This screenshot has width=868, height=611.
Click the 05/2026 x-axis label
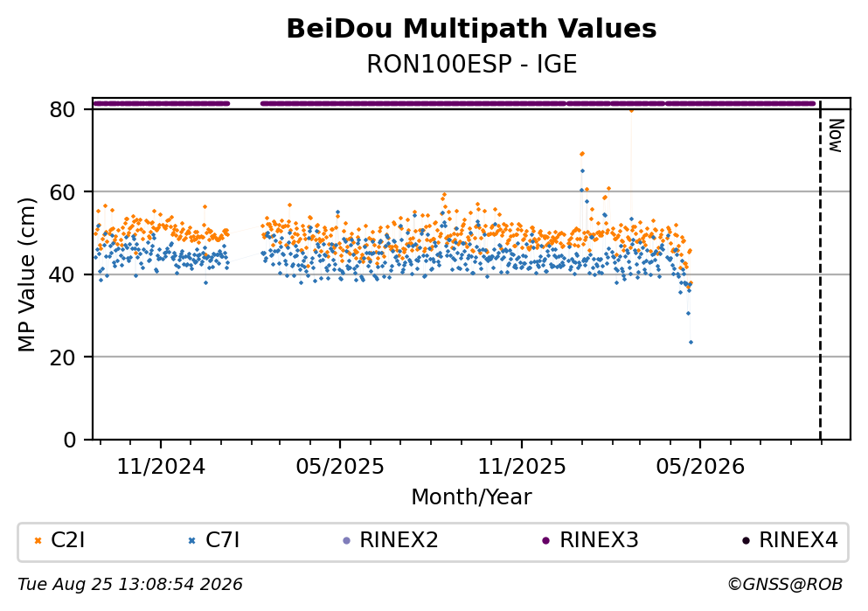pos(700,467)
